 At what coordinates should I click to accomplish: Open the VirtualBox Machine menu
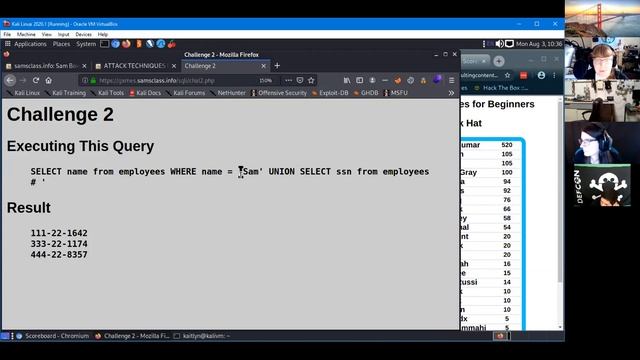point(26,35)
